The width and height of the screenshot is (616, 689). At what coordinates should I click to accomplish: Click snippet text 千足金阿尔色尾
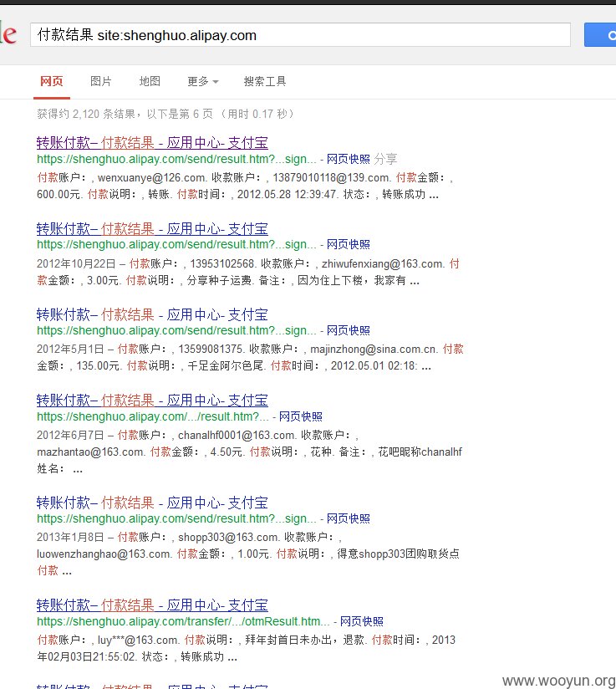pyautogui.click(x=226, y=366)
